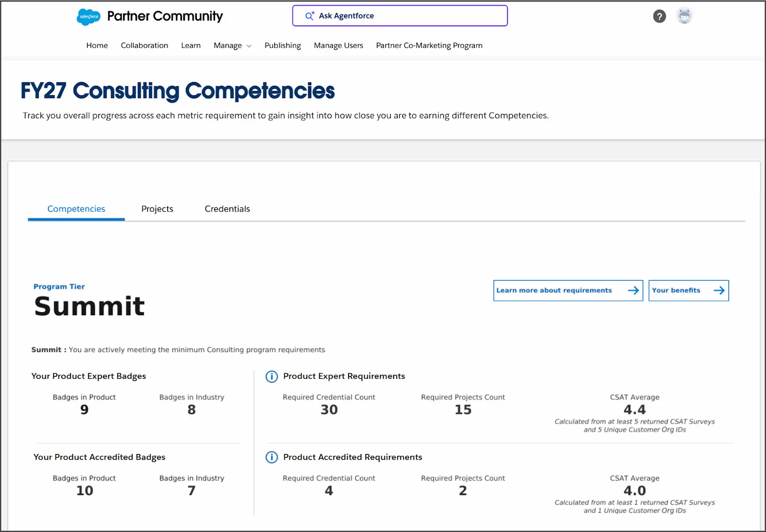This screenshot has width=766, height=532.
Task: Click Expert Badges in Industry value 8
Action: [x=191, y=410]
